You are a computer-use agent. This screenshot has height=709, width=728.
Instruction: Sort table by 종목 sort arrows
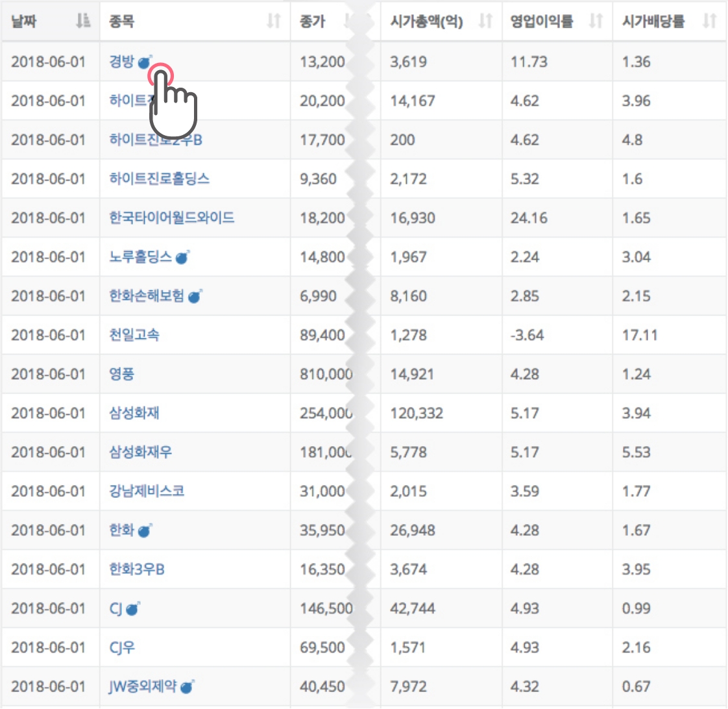(274, 21)
